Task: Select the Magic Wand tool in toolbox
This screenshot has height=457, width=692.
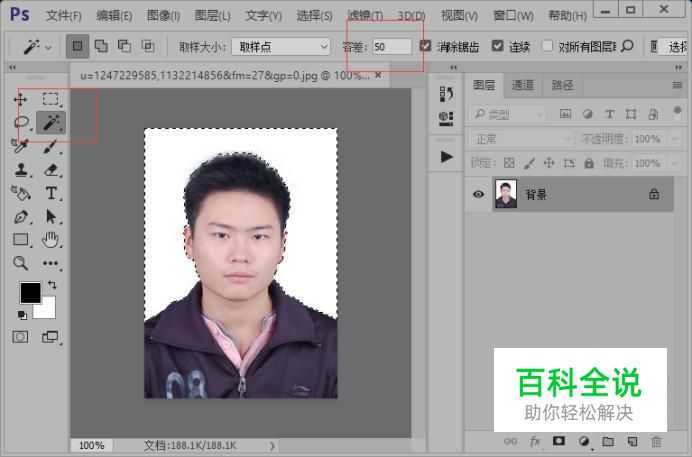Action: pos(51,122)
